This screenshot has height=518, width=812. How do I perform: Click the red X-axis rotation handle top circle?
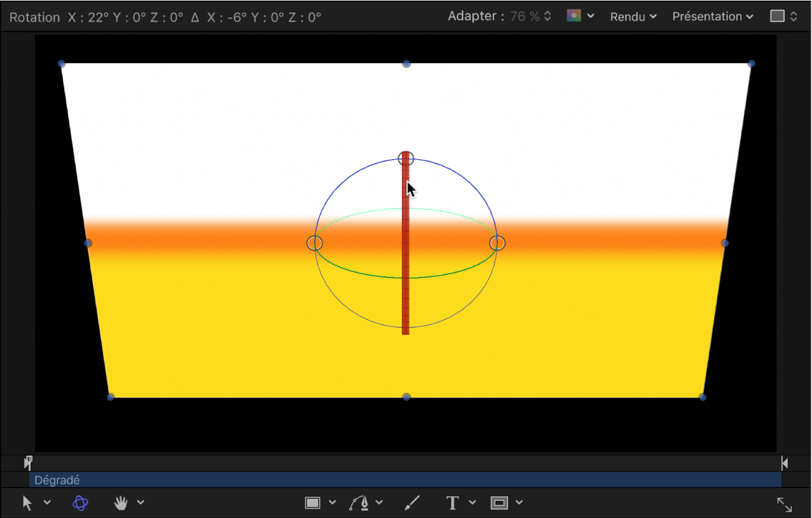tap(406, 158)
